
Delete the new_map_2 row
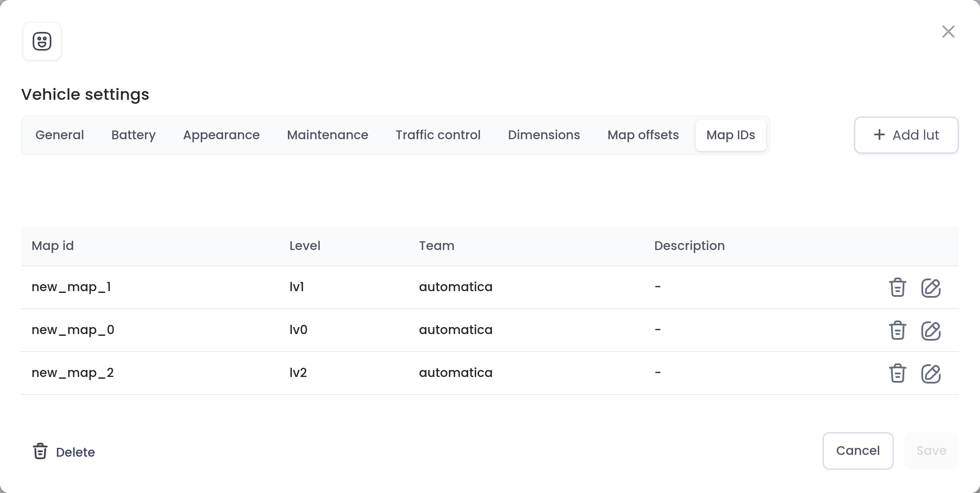click(x=897, y=373)
